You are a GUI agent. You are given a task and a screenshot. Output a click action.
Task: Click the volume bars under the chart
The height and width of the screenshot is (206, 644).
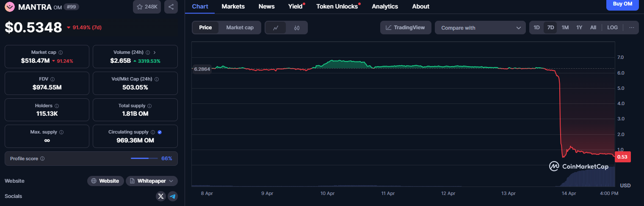pyautogui.click(x=587, y=177)
